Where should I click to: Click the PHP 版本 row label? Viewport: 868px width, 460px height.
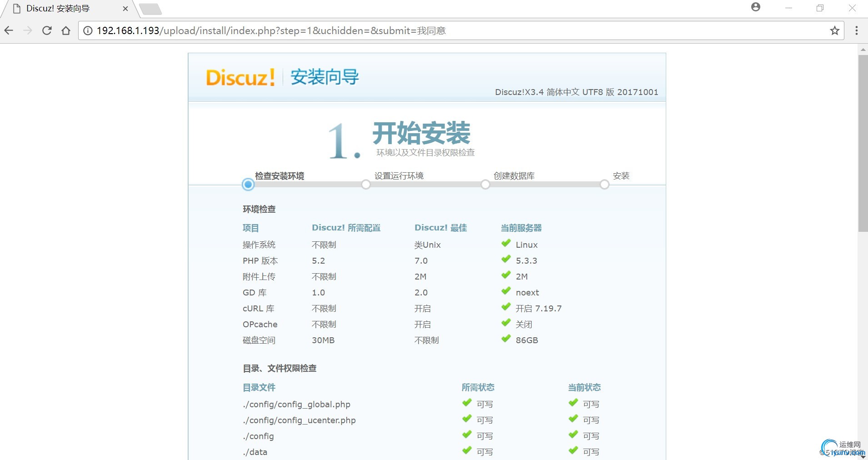tap(260, 261)
